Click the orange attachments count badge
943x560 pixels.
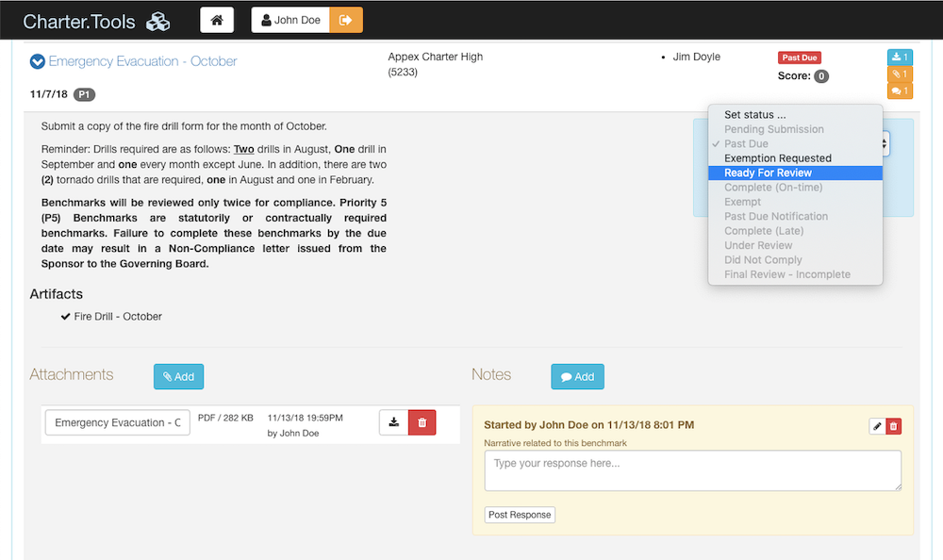[900, 74]
